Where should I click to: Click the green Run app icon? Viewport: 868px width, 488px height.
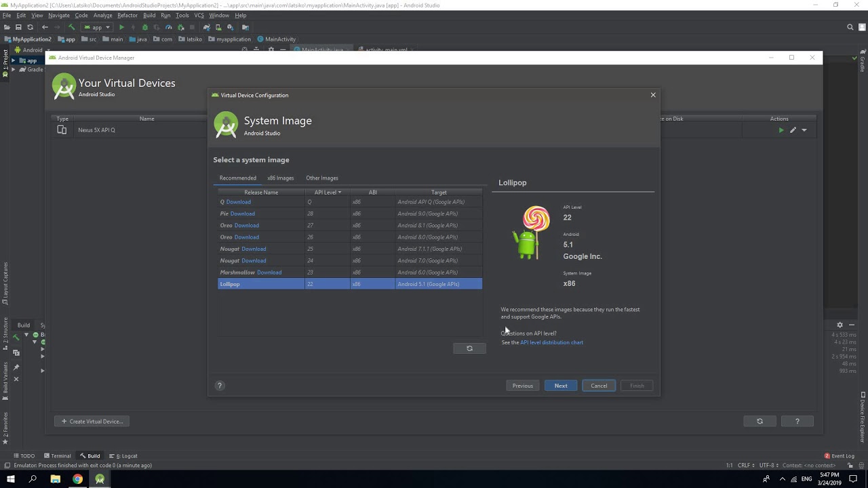pos(121,27)
